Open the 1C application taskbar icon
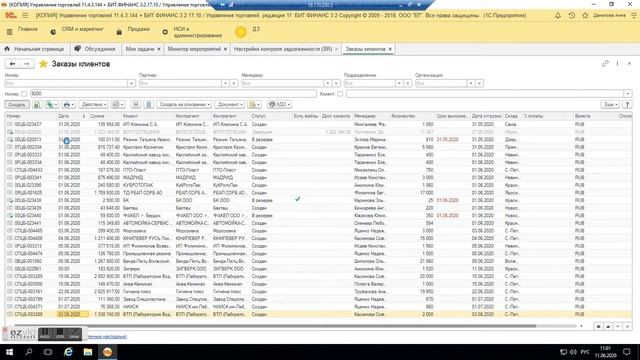Image resolution: width=640 pixels, height=360 pixels. point(107,352)
